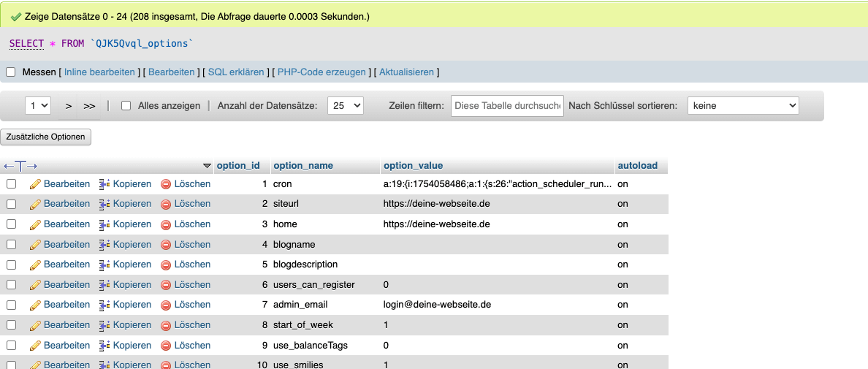This screenshot has width=868, height=369.
Task: Open the 'SQL erklären' link
Action: pos(236,72)
